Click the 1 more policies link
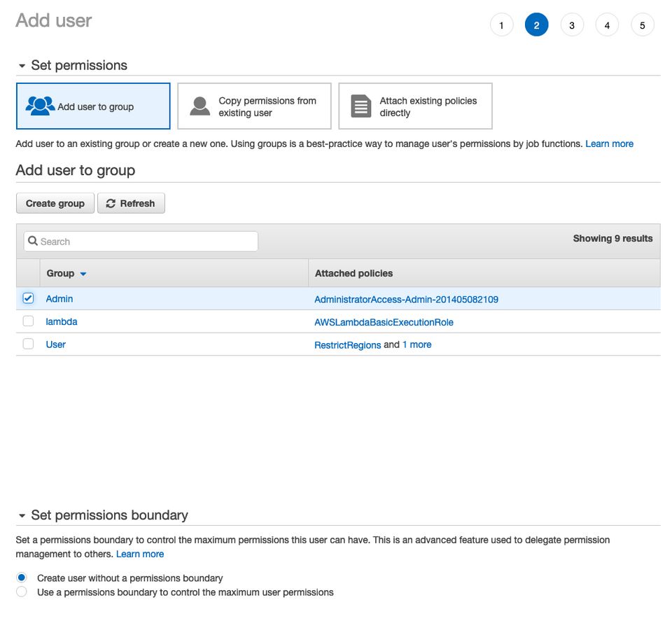The height and width of the screenshot is (621, 672). click(417, 344)
